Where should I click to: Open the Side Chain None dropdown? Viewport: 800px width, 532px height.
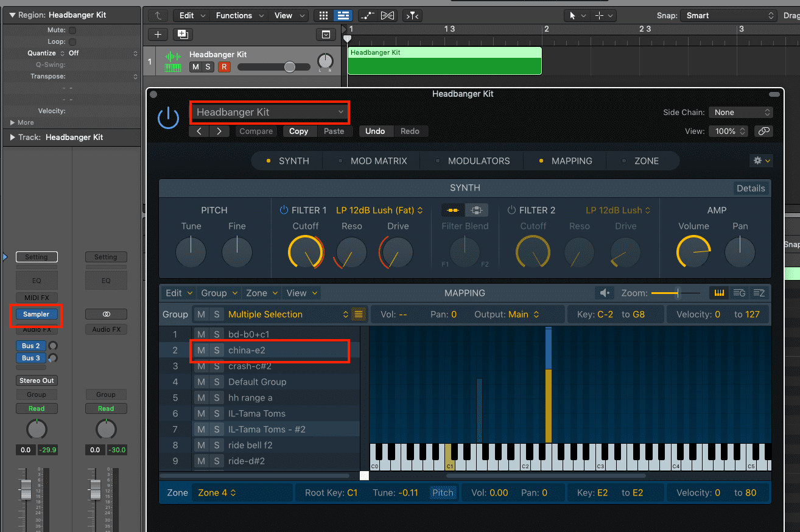[x=740, y=113]
